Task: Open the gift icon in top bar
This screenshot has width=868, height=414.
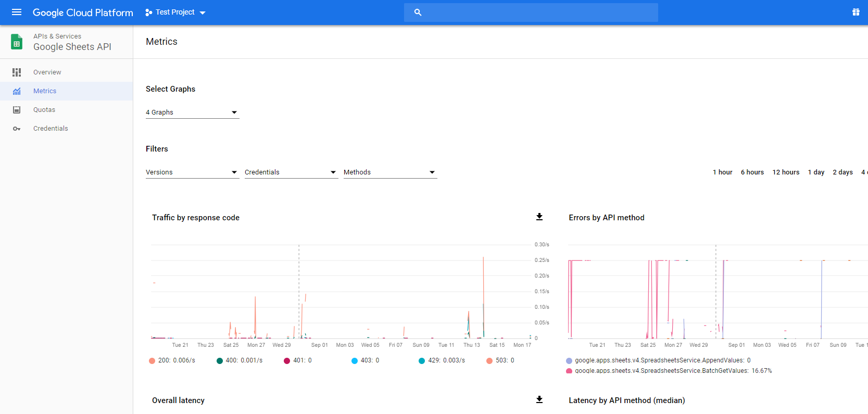Action: tap(856, 12)
